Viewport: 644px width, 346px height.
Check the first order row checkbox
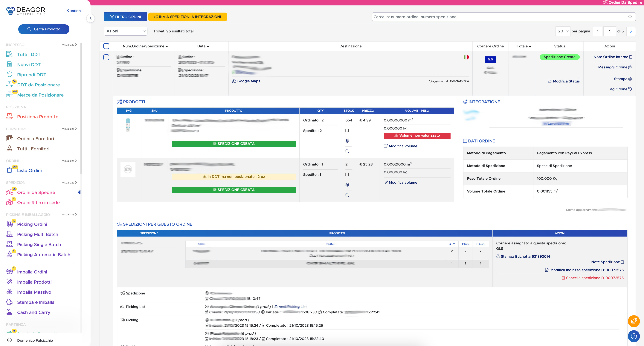(x=106, y=57)
